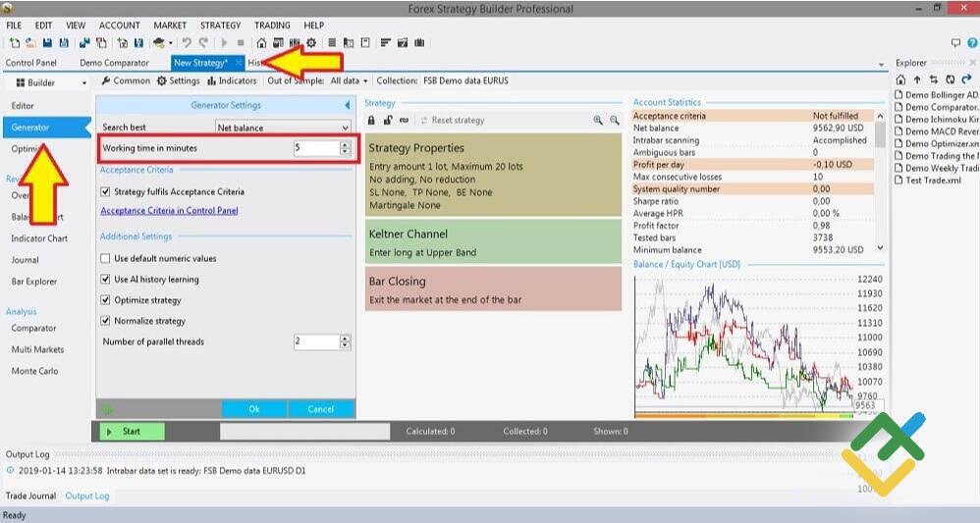This screenshot has width=980, height=523.
Task: Open the Builder dropdown
Action: [x=46, y=82]
